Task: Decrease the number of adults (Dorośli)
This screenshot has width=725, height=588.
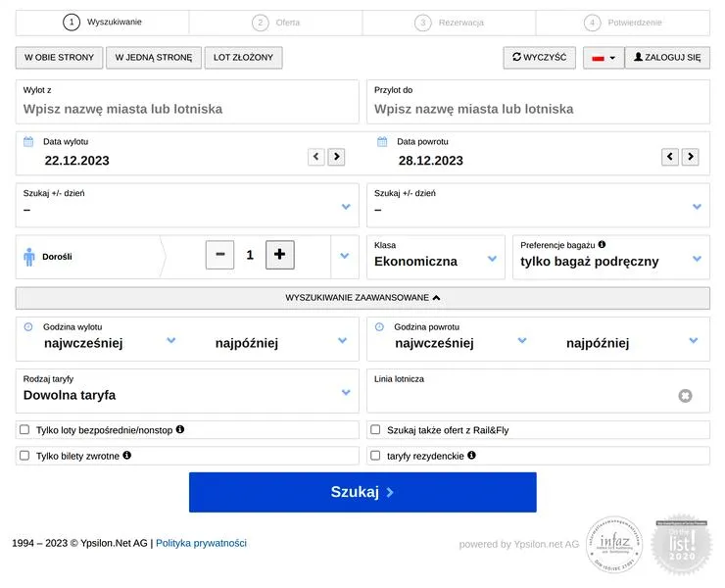Action: click(x=220, y=255)
